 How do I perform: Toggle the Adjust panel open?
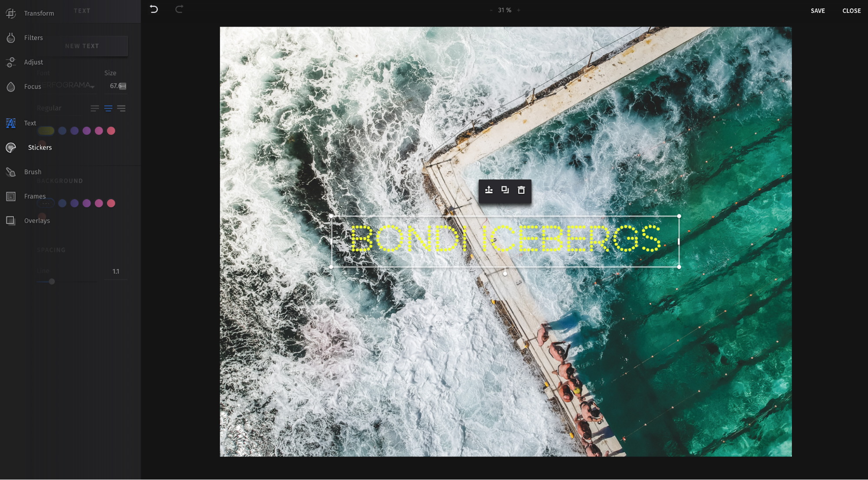[33, 62]
